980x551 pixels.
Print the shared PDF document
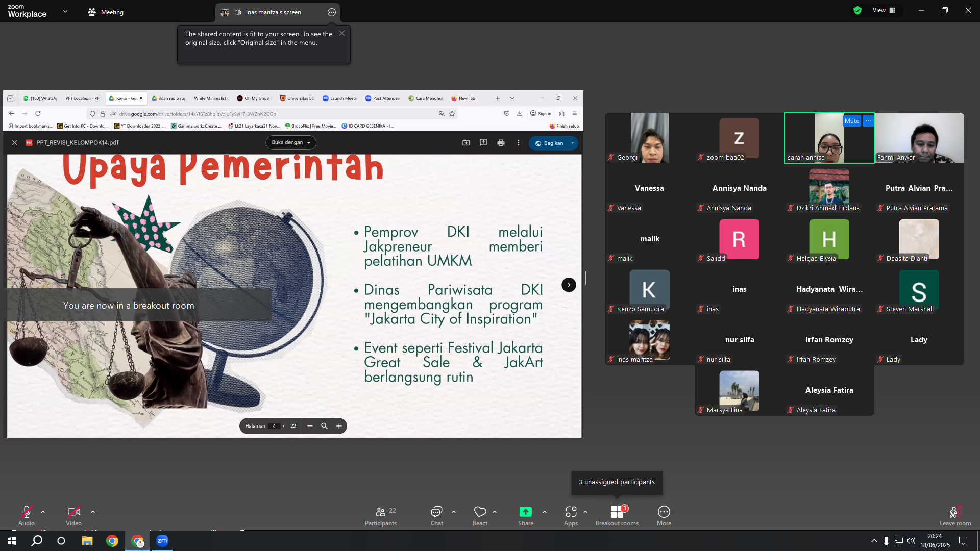click(501, 143)
